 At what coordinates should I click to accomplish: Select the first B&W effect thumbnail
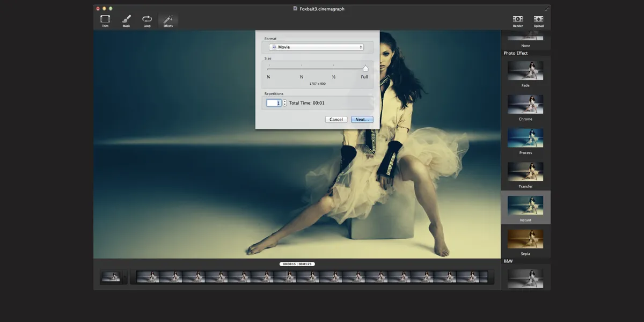[x=525, y=279]
